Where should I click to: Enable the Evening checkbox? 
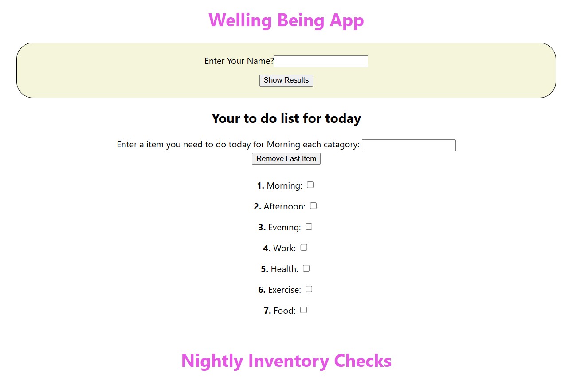[309, 227]
